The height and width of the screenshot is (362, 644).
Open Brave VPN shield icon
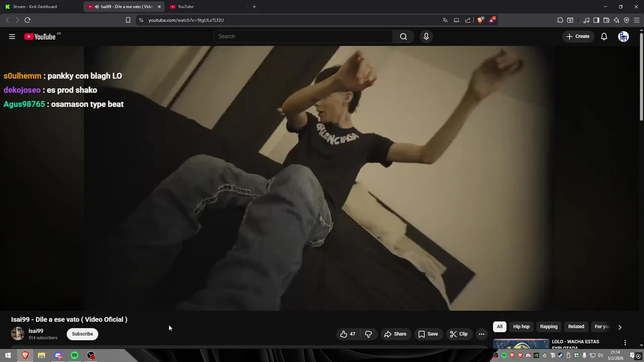tap(626, 20)
